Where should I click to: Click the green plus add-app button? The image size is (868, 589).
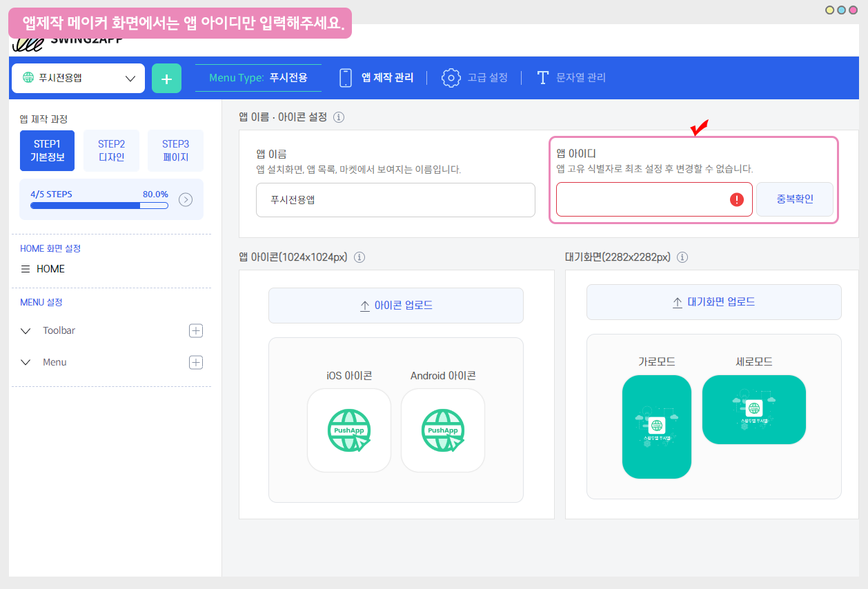pyautogui.click(x=166, y=78)
